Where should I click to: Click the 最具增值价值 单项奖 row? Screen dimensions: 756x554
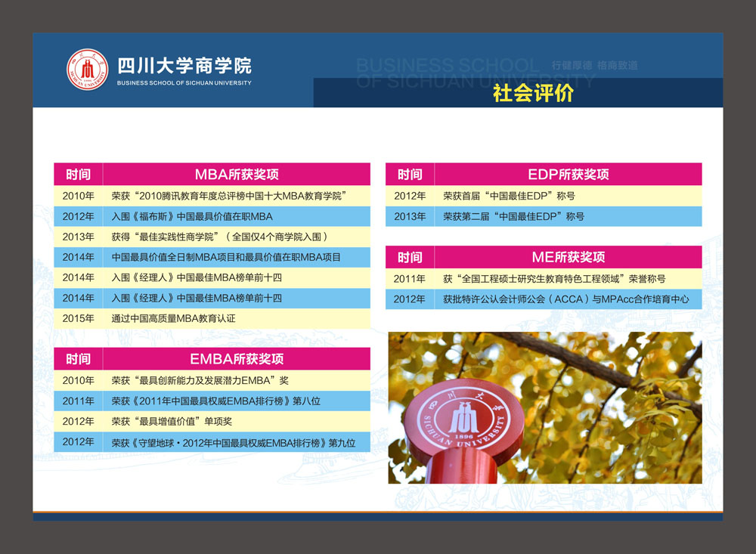point(212,422)
